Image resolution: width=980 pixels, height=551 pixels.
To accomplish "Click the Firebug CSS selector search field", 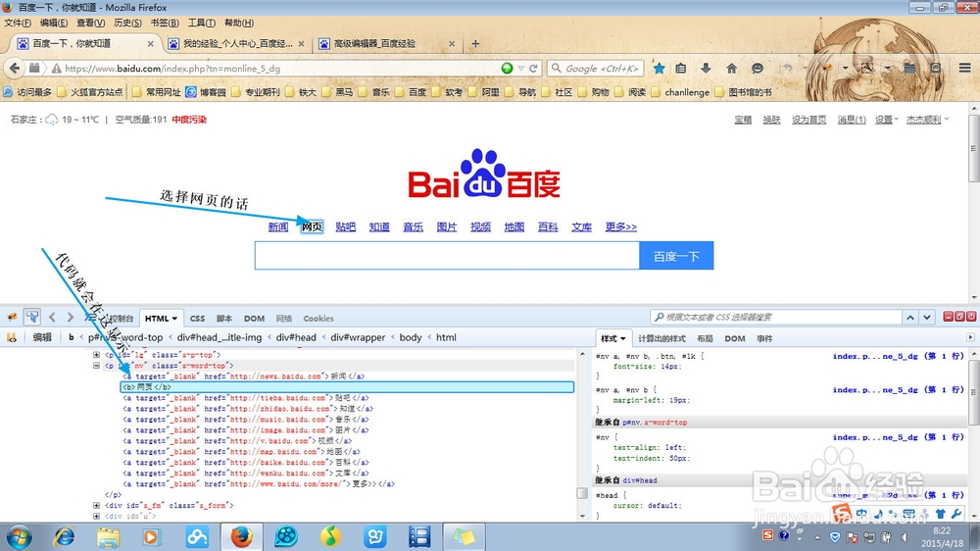I will pos(775,317).
